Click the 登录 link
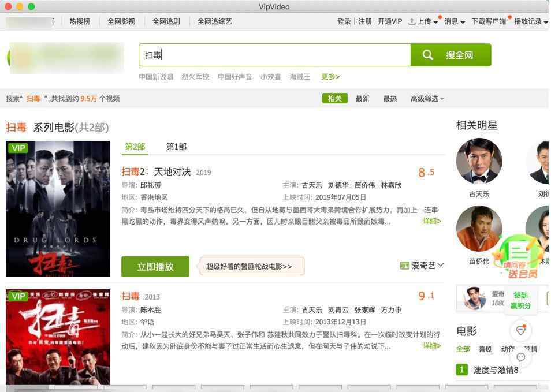The width and height of the screenshot is (551, 392). pyautogui.click(x=344, y=21)
